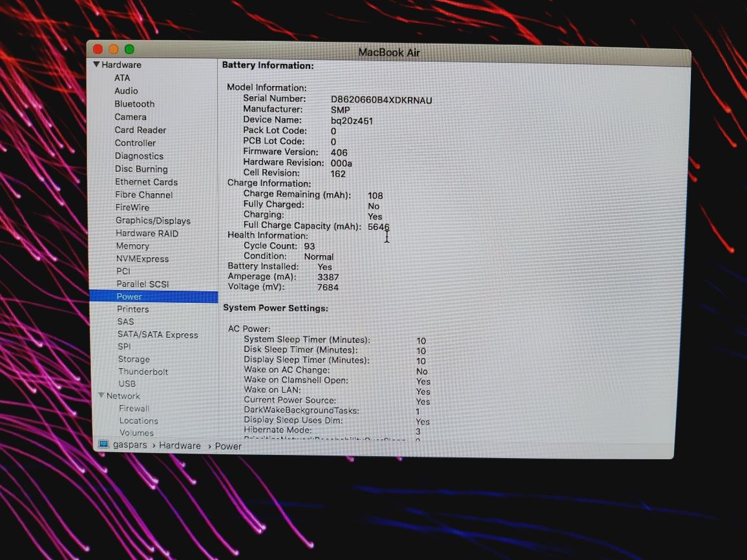Open Storage information
747x560 pixels.
(134, 359)
